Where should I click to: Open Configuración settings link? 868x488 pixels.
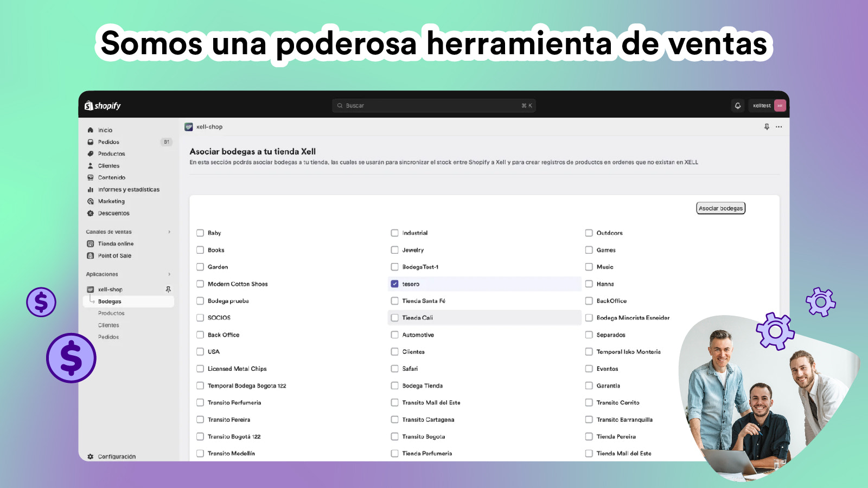click(x=117, y=457)
